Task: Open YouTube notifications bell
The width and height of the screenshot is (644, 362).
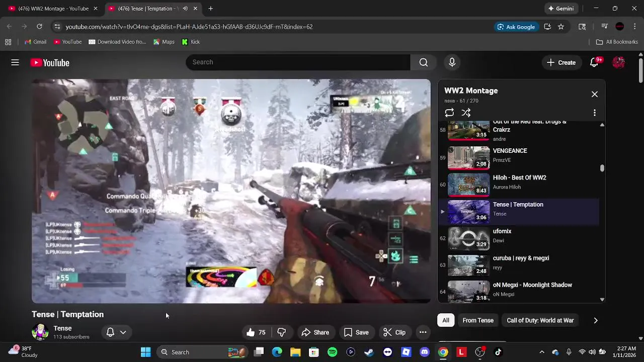Action: [594, 62]
